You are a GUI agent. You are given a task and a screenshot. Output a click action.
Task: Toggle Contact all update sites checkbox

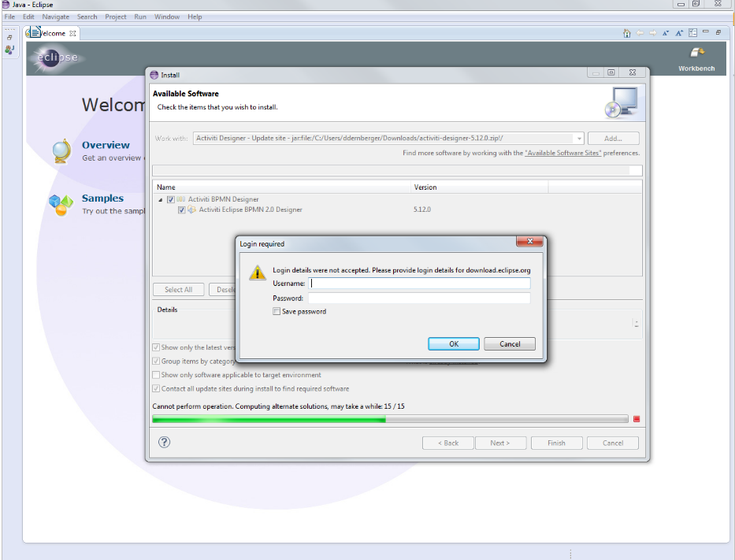pos(156,388)
